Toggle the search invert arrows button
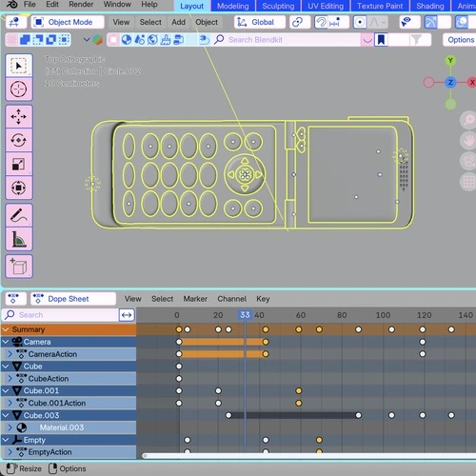 [127, 315]
